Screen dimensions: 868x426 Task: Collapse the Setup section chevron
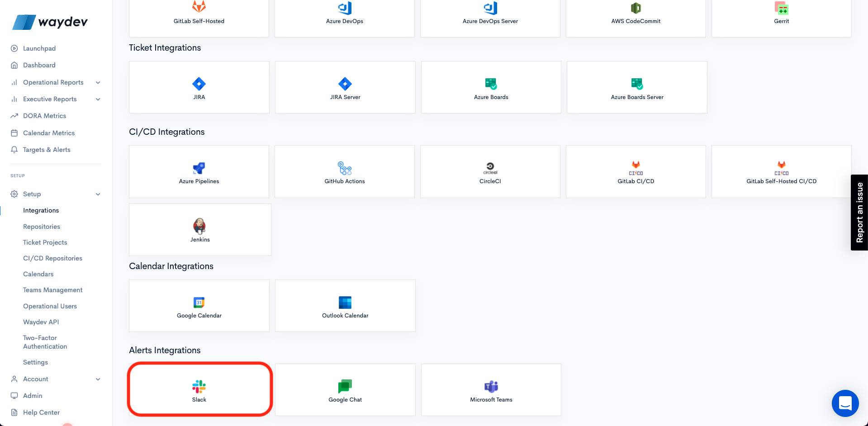coord(98,194)
